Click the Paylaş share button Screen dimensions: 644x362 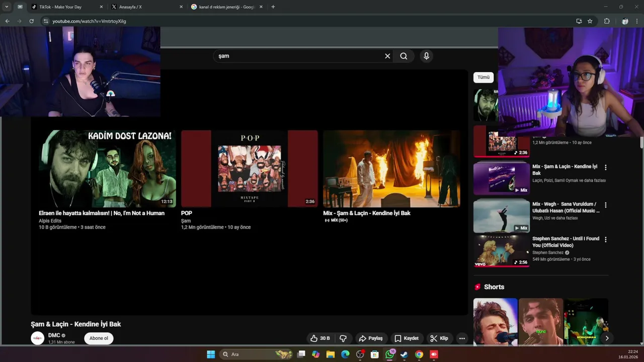[x=370, y=338]
